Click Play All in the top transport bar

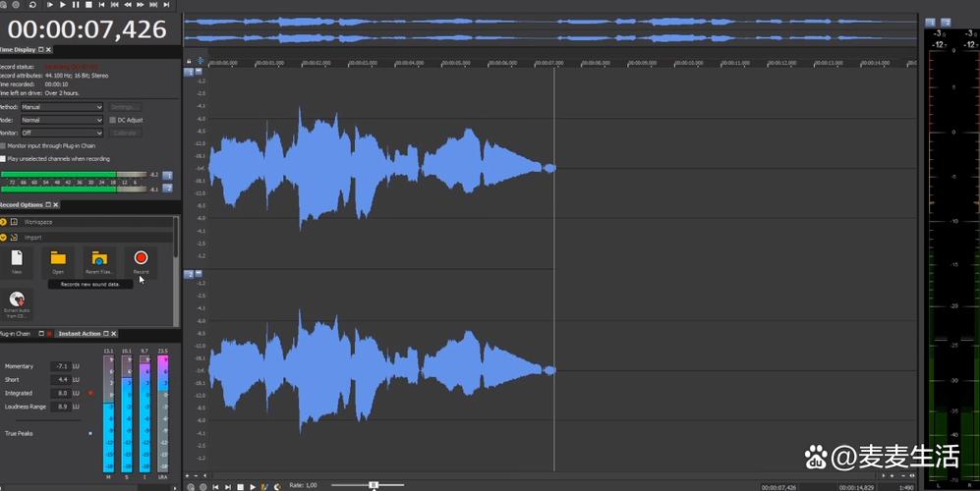pyautogui.click(x=49, y=4)
